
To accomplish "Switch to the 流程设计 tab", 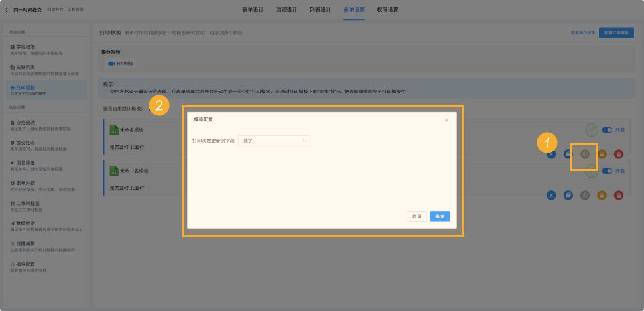I will pyautogui.click(x=287, y=10).
